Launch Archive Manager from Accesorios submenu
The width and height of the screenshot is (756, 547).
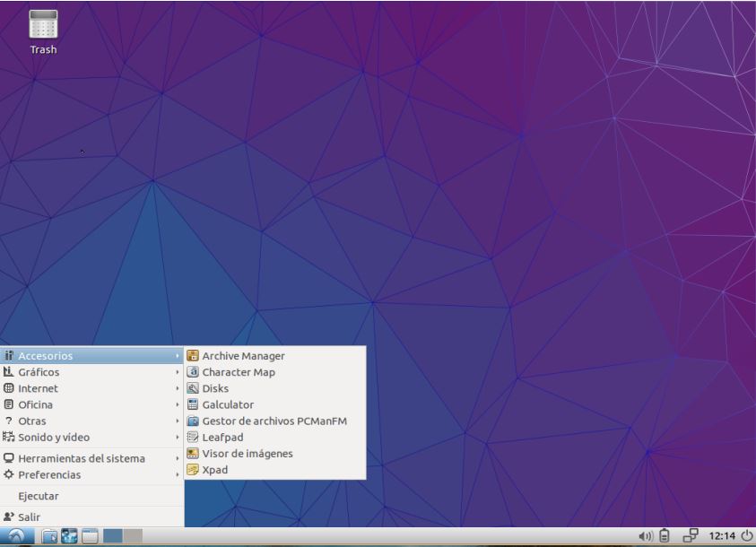pyautogui.click(x=243, y=356)
